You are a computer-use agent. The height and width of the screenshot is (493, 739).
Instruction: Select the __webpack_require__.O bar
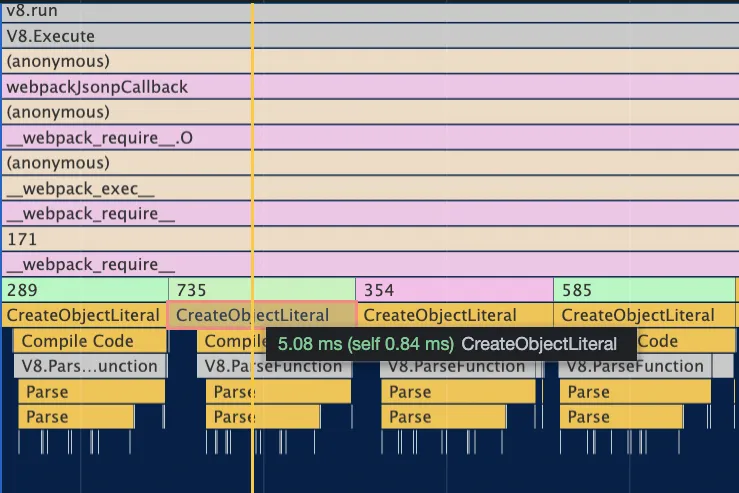[370, 138]
